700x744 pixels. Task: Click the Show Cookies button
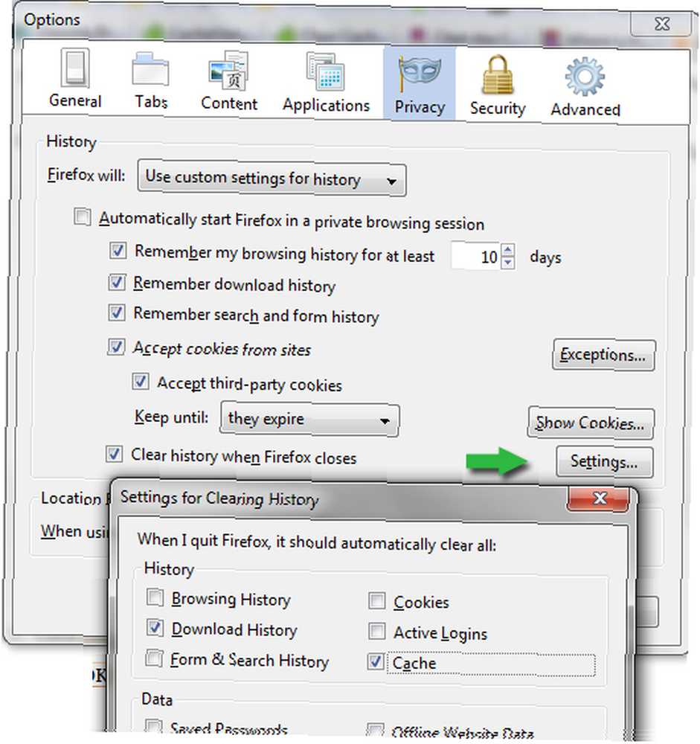[x=591, y=423]
